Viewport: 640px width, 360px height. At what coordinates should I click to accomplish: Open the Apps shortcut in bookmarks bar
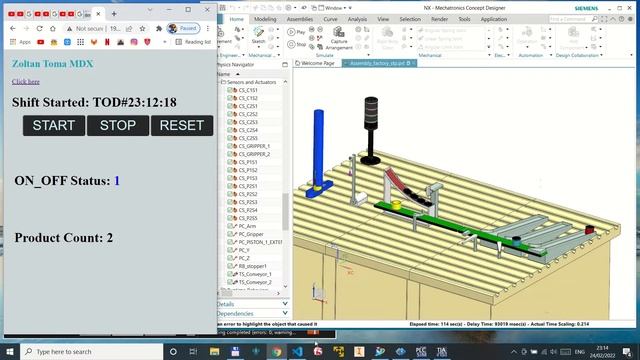tap(20, 42)
